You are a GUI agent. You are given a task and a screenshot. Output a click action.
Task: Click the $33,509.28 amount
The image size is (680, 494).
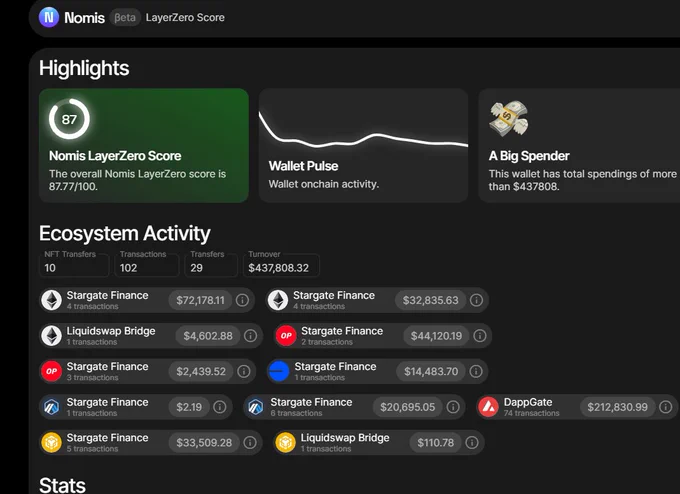point(204,442)
